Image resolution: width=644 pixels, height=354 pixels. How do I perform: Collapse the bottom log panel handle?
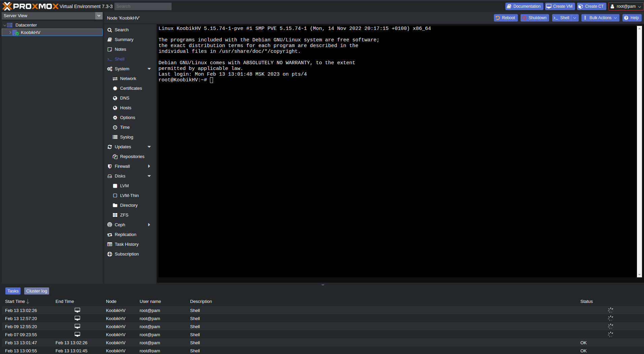tap(323, 285)
